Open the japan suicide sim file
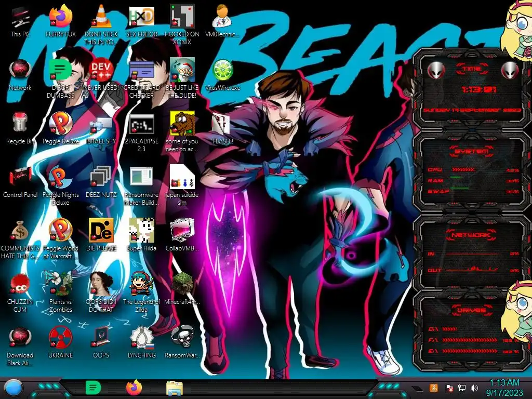Screen dimensions: 532x399 click(182, 185)
